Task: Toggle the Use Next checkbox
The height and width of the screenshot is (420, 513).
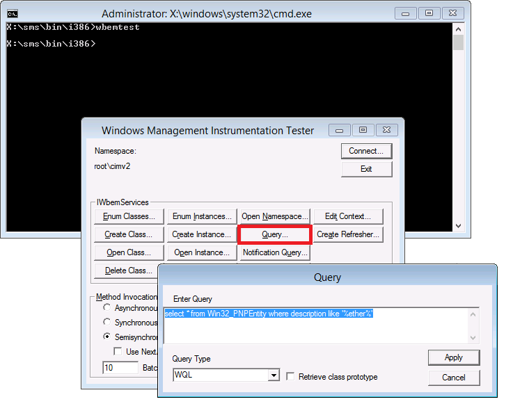Action: [118, 351]
